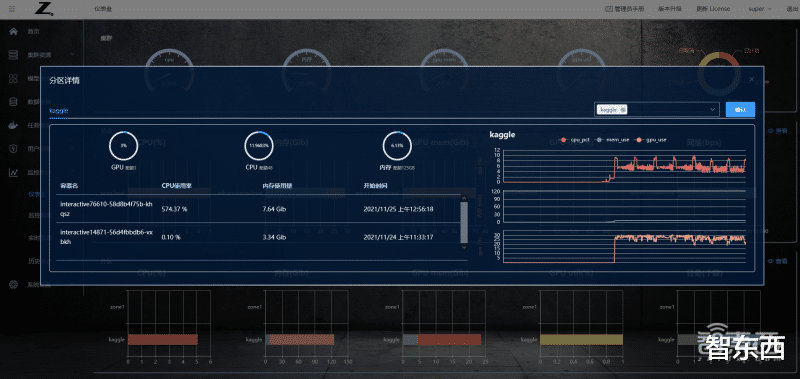The image size is (800, 379).
Task: Click 更新 License in top bar
Action: [713, 9]
